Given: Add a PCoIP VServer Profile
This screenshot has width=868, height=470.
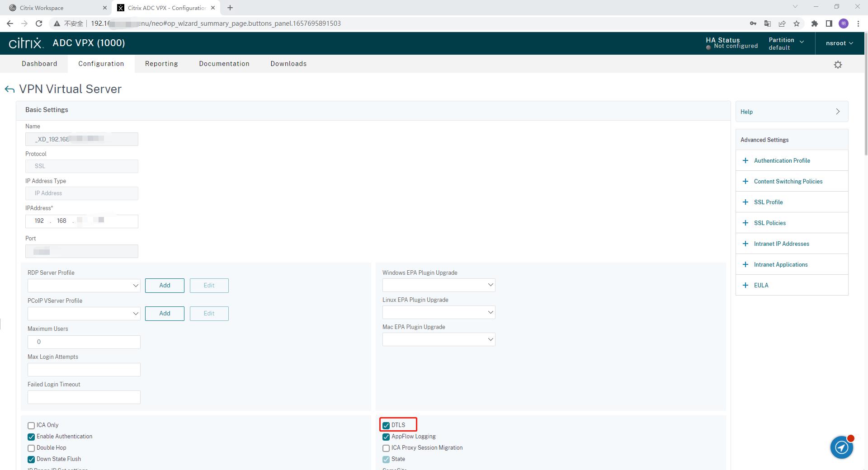Looking at the screenshot, I should click(x=165, y=314).
